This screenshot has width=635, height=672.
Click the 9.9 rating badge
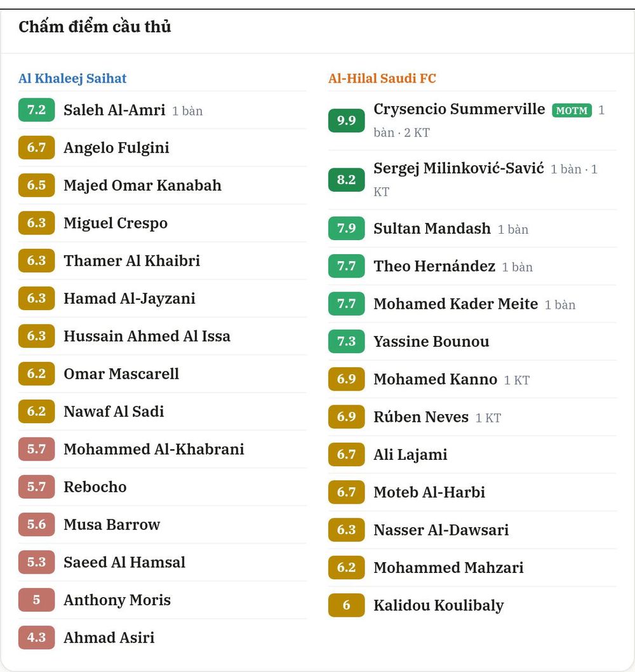point(346,121)
